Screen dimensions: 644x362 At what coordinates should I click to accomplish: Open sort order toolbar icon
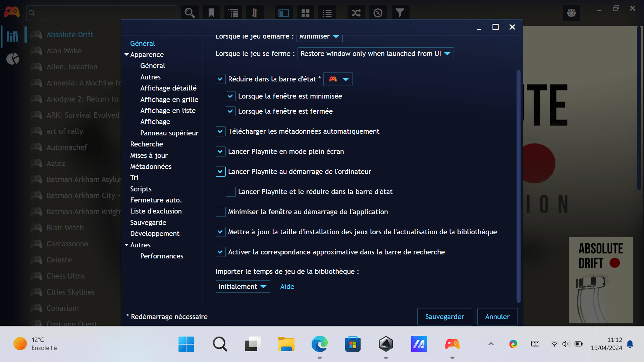pyautogui.click(x=255, y=13)
